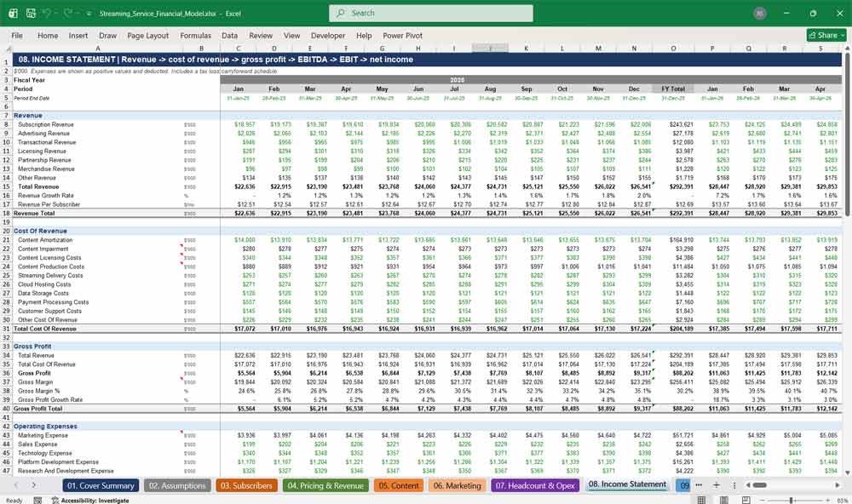Image resolution: width=852 pixels, height=504 pixels.
Task: Select the Operating Expenses section heading
Action: 45,427
